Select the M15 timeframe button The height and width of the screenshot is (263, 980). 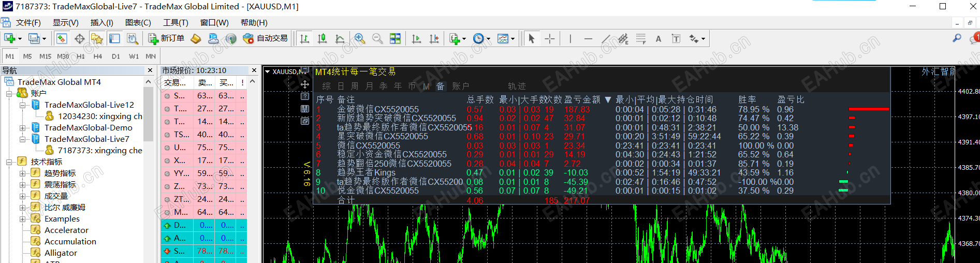(x=46, y=56)
